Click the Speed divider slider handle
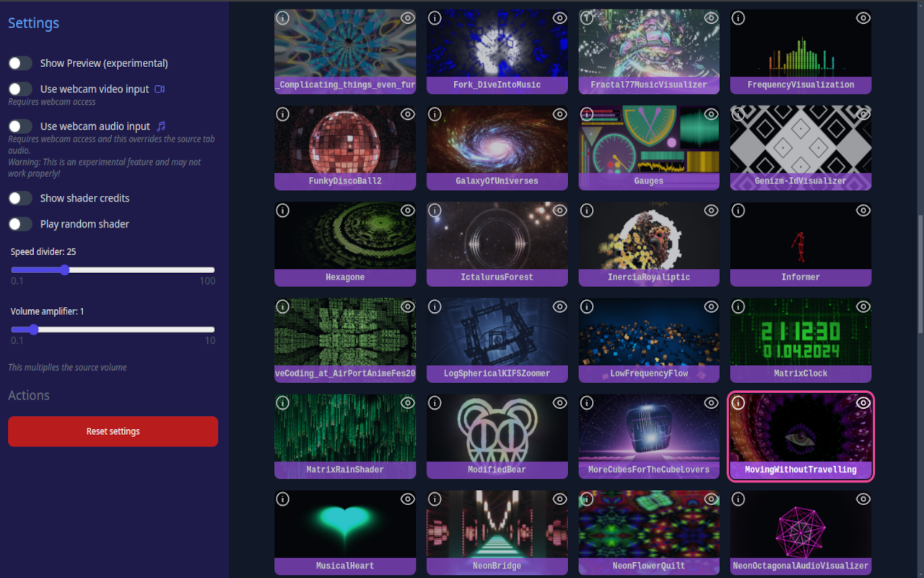 [x=65, y=270]
